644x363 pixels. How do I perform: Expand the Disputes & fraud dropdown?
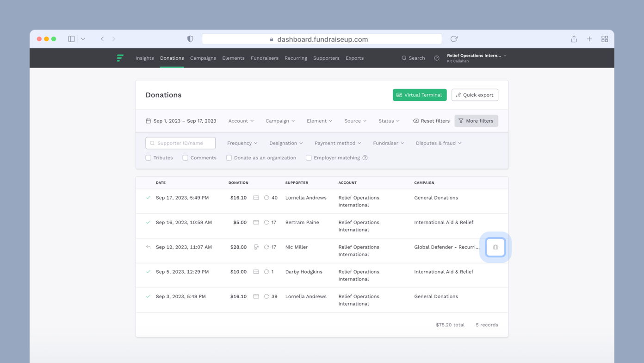point(438,143)
